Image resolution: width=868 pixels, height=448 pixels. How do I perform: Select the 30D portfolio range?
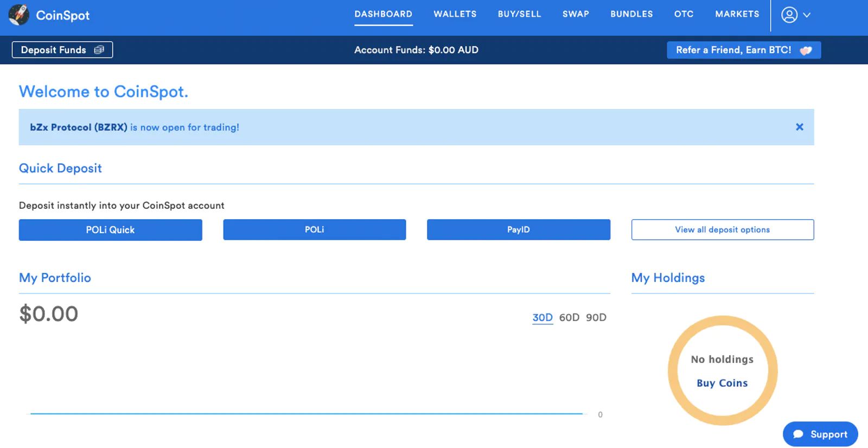tap(542, 317)
